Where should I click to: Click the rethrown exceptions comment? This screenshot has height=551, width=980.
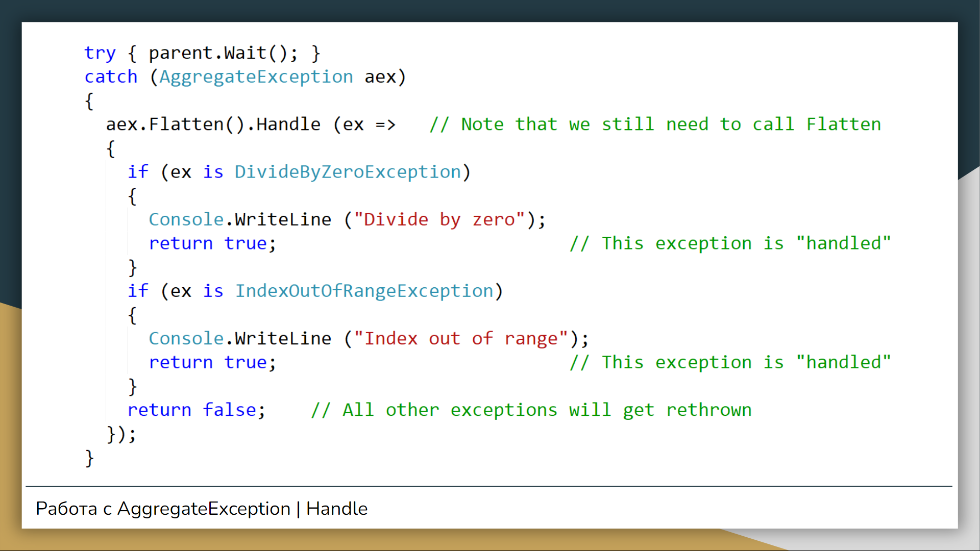pyautogui.click(x=531, y=410)
